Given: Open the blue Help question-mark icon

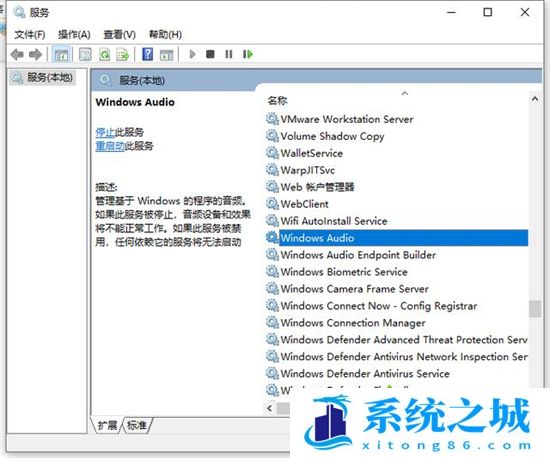Looking at the screenshot, I should tap(148, 54).
